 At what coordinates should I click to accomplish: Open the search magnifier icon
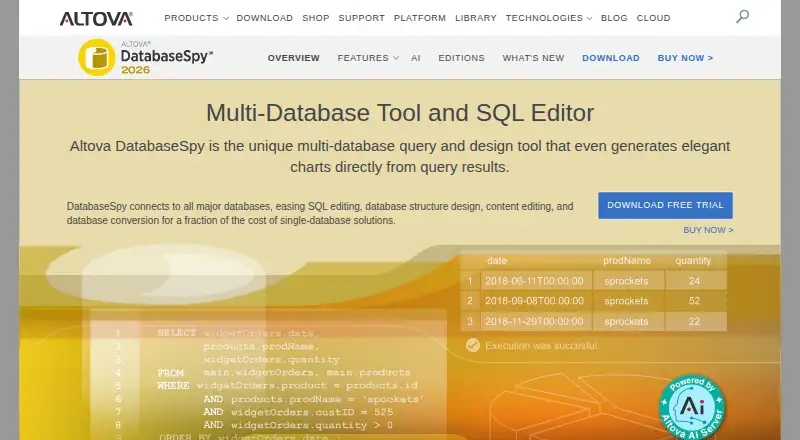tap(742, 16)
